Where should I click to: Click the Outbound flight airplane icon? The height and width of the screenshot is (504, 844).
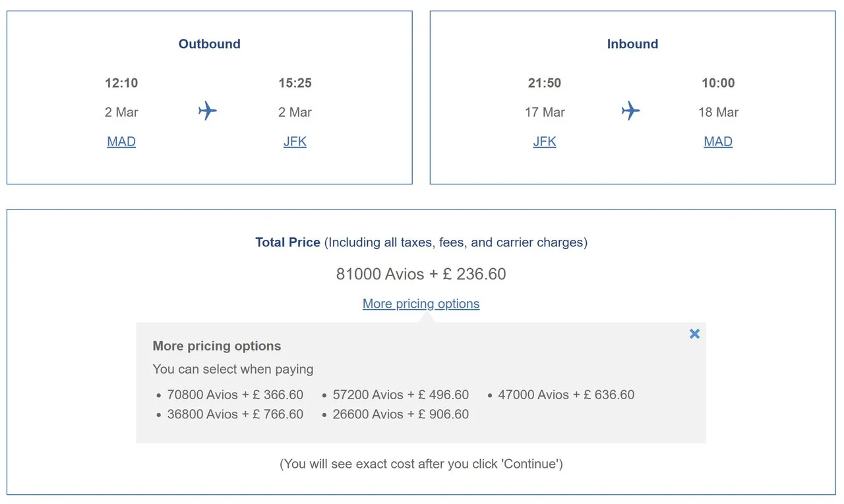point(208,111)
